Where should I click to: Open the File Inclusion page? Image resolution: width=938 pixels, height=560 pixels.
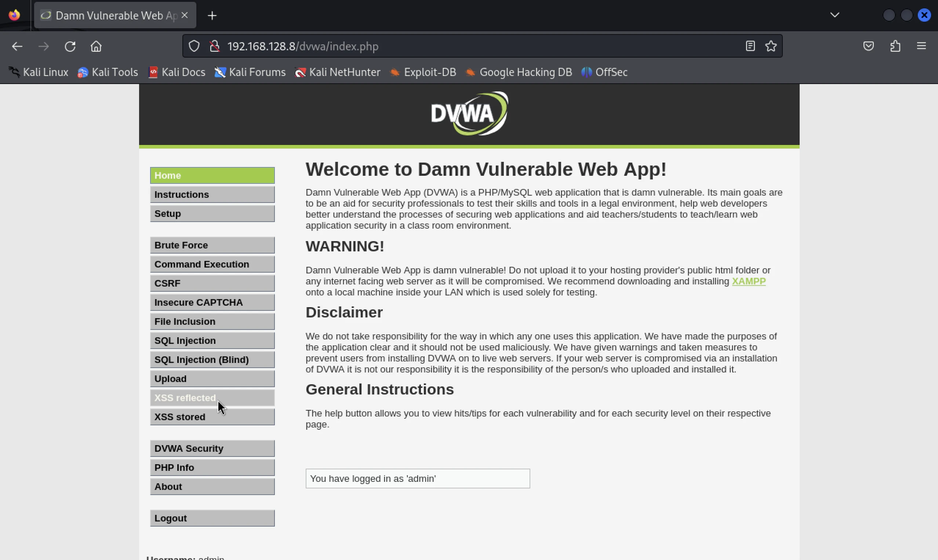pyautogui.click(x=212, y=321)
